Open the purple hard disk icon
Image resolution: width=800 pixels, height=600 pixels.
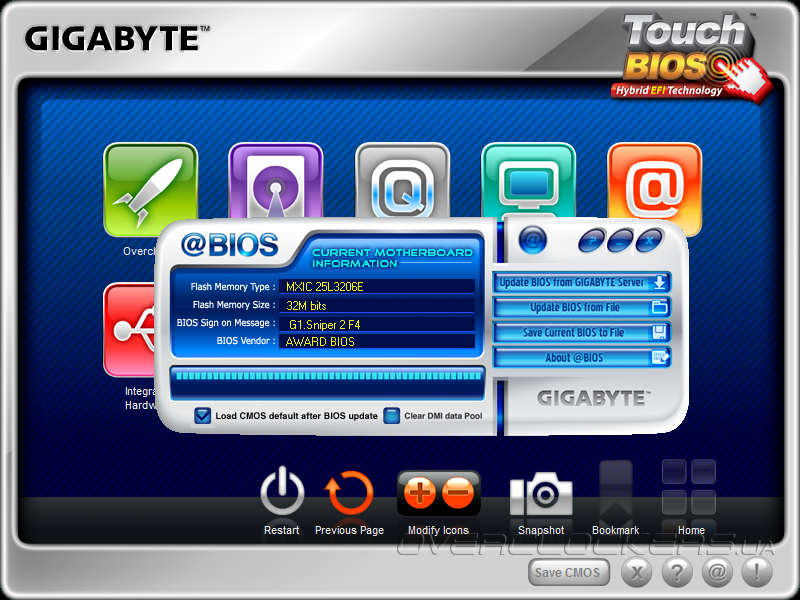coord(276,181)
